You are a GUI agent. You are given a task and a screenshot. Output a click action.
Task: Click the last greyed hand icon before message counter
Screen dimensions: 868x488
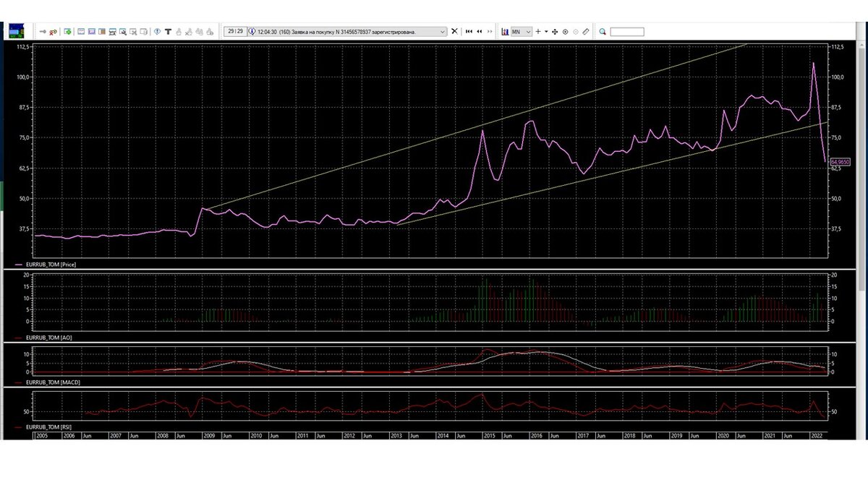click(210, 32)
